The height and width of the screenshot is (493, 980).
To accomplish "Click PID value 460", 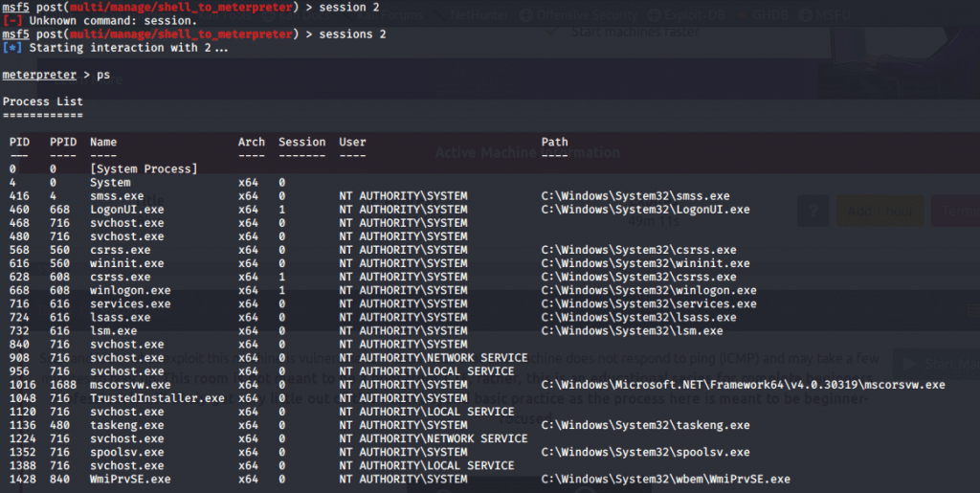I will click(x=19, y=210).
